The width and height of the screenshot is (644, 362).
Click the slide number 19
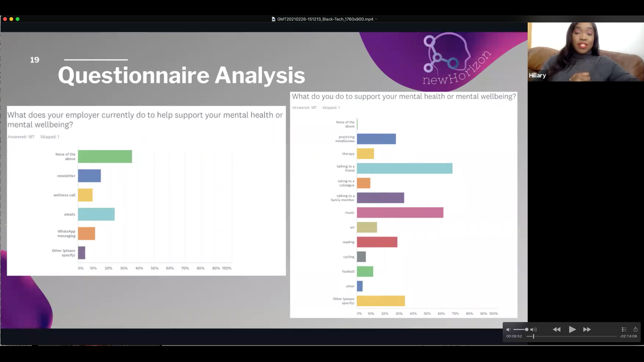(x=35, y=60)
